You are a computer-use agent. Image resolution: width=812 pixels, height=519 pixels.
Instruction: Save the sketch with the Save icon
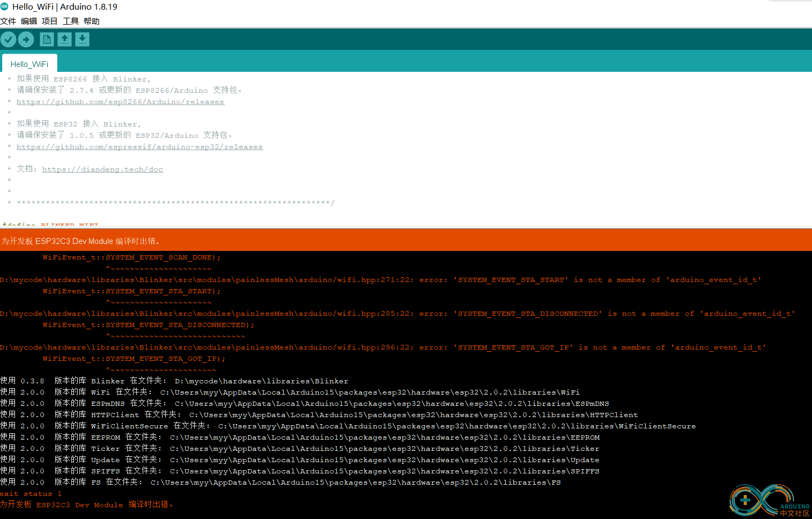(82, 39)
